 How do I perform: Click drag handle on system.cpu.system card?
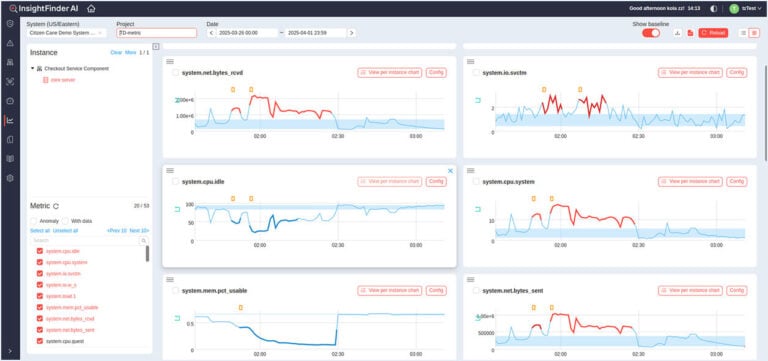point(470,170)
